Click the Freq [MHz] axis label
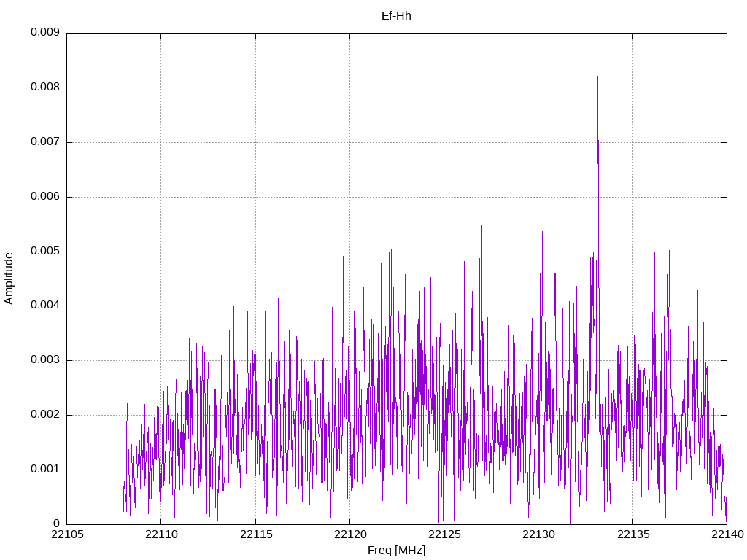This screenshot has height=560, width=747. pos(396,551)
